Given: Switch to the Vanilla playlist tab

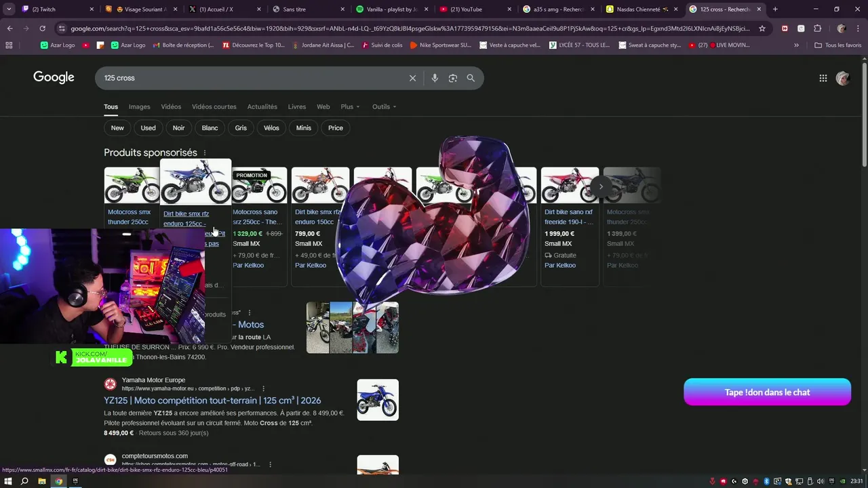Looking at the screenshot, I should point(391,9).
